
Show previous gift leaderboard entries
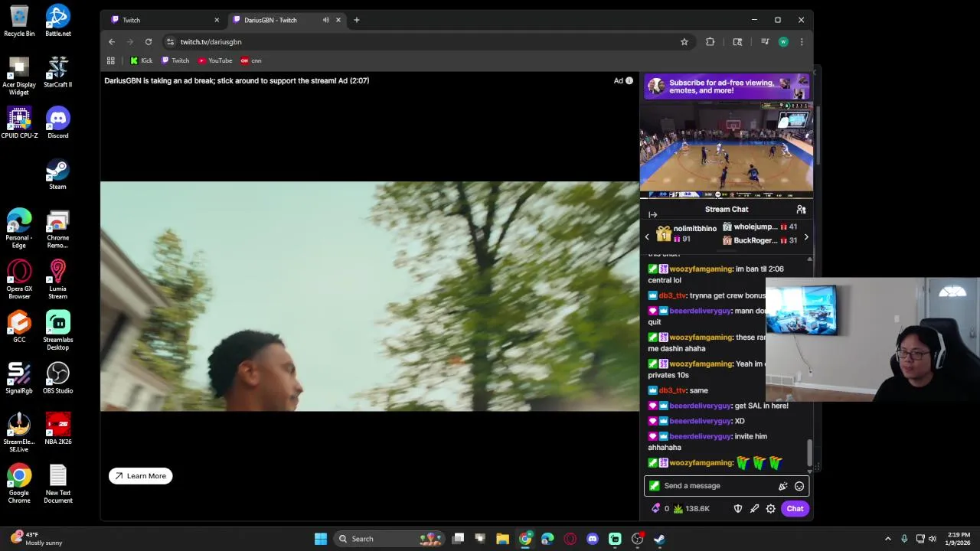tap(647, 236)
